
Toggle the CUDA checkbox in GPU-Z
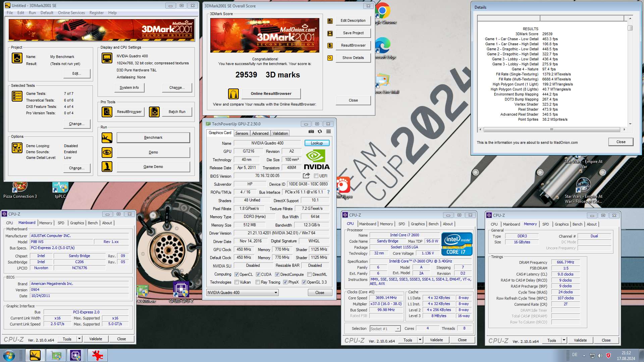coord(258,275)
